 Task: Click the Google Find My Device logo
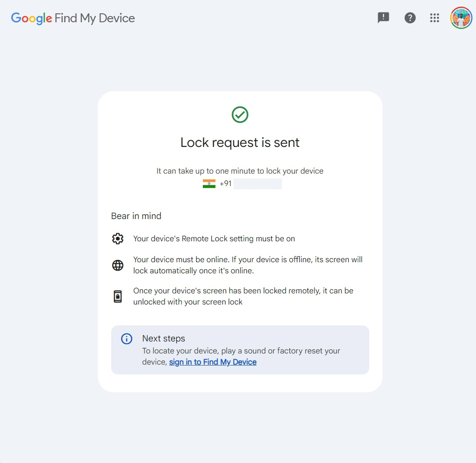[73, 18]
